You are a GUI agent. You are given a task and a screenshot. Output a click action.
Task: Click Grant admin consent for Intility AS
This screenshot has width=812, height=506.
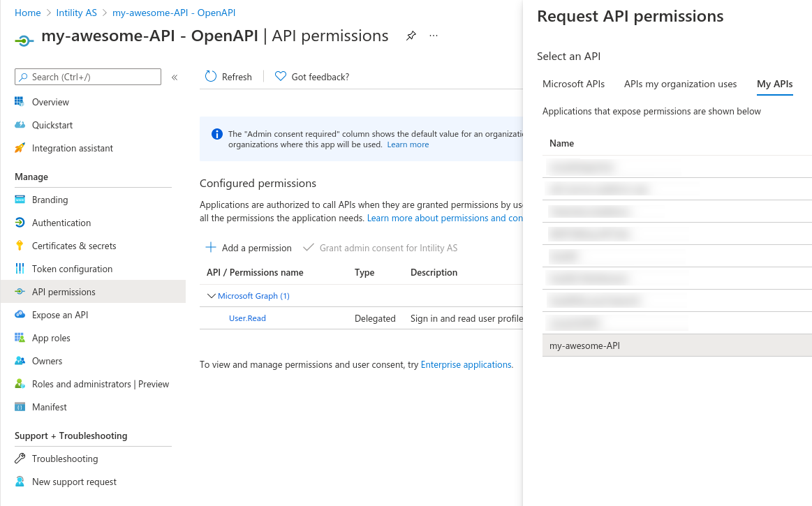coord(381,248)
